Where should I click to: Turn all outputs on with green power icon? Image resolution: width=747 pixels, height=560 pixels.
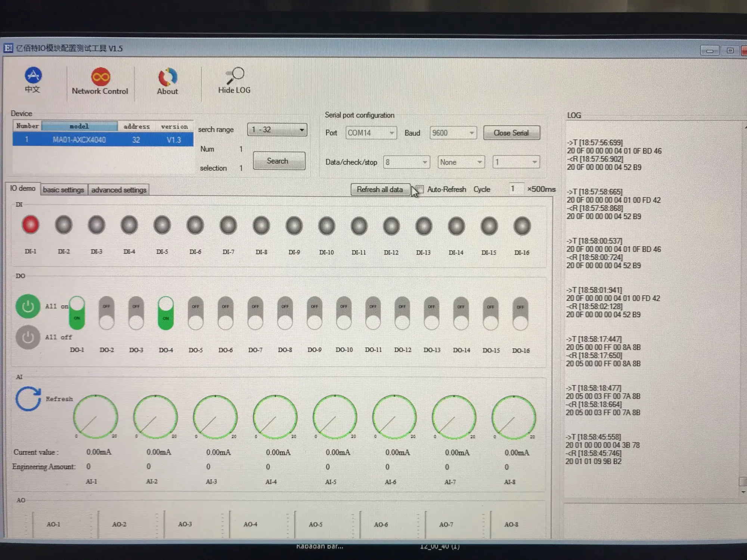(28, 307)
